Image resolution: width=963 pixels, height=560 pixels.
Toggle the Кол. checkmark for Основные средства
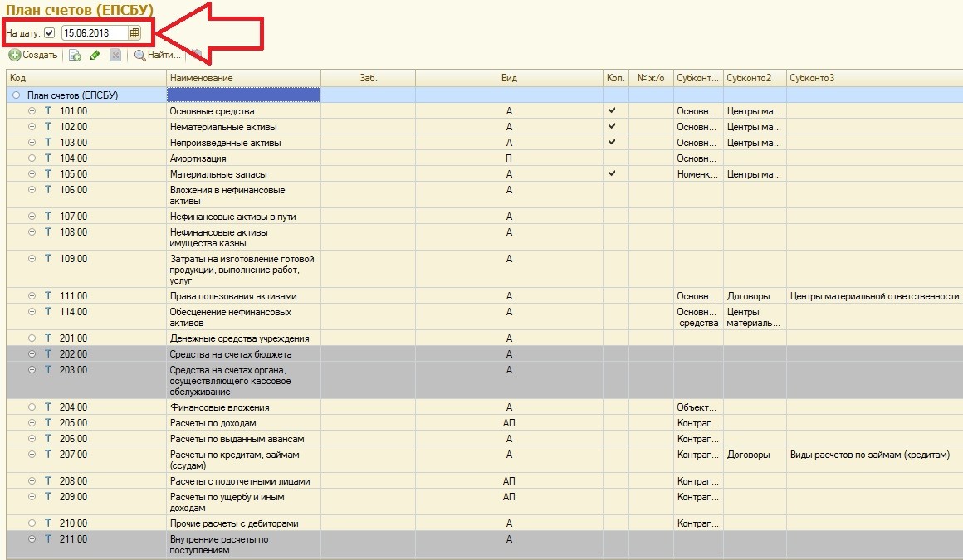[x=613, y=110]
